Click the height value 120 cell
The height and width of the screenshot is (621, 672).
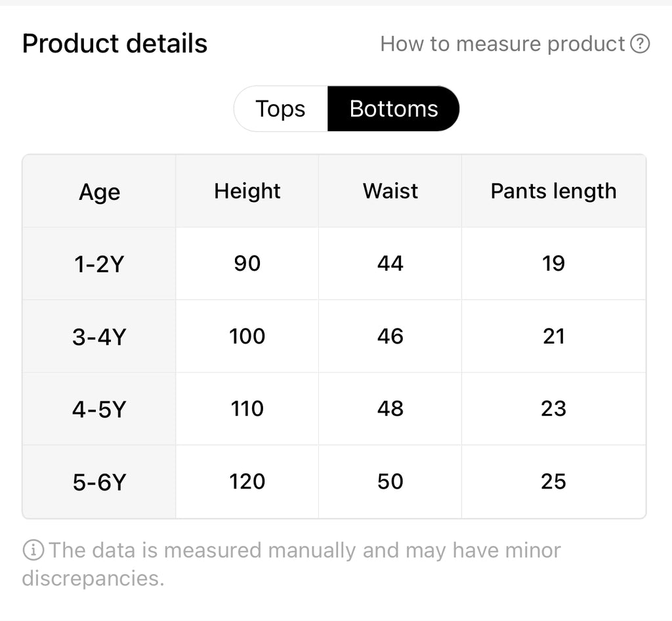247,482
